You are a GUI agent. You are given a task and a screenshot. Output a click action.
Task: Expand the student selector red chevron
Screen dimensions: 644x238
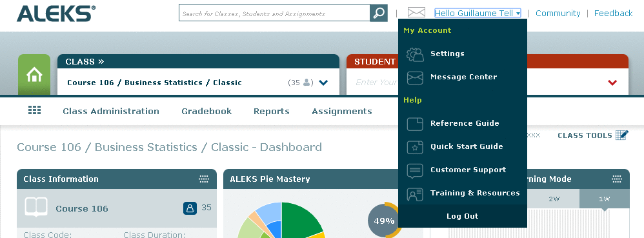[612, 83]
